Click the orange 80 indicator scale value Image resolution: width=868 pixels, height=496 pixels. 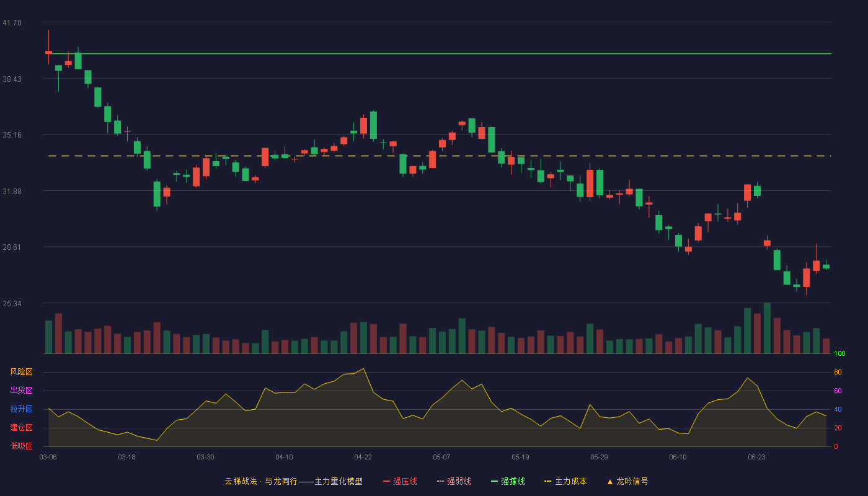838,372
